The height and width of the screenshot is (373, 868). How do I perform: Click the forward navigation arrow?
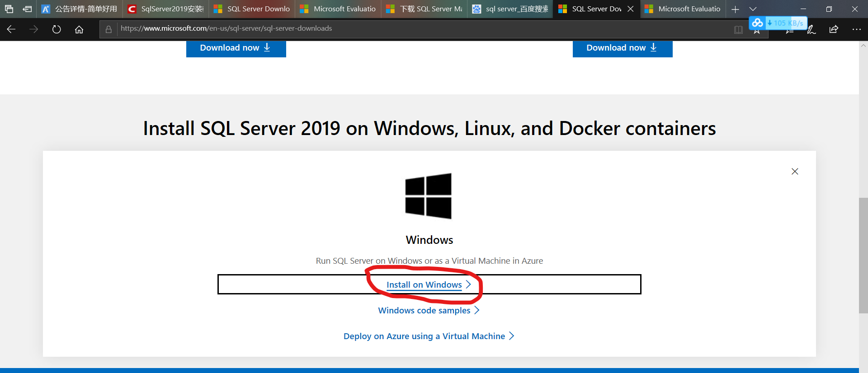(34, 29)
